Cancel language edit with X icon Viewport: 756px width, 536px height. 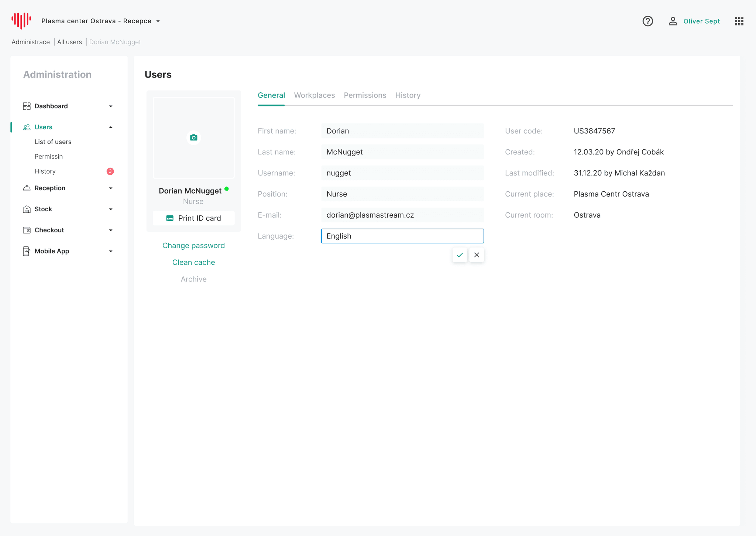tap(477, 255)
